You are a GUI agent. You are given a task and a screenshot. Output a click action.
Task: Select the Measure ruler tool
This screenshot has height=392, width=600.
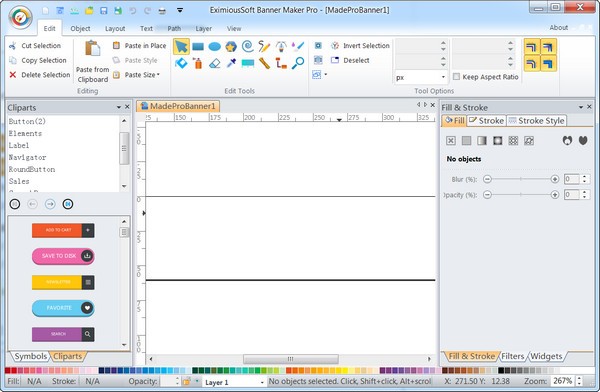click(x=264, y=63)
